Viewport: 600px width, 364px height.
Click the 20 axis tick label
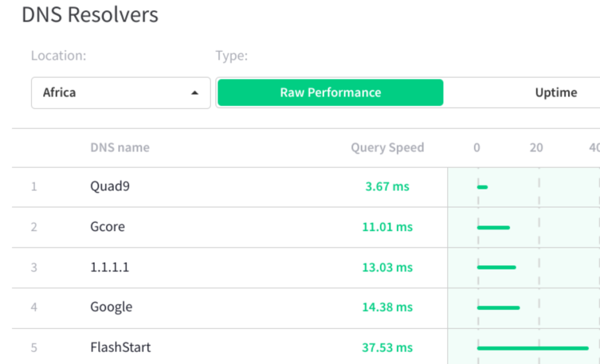[x=536, y=147]
